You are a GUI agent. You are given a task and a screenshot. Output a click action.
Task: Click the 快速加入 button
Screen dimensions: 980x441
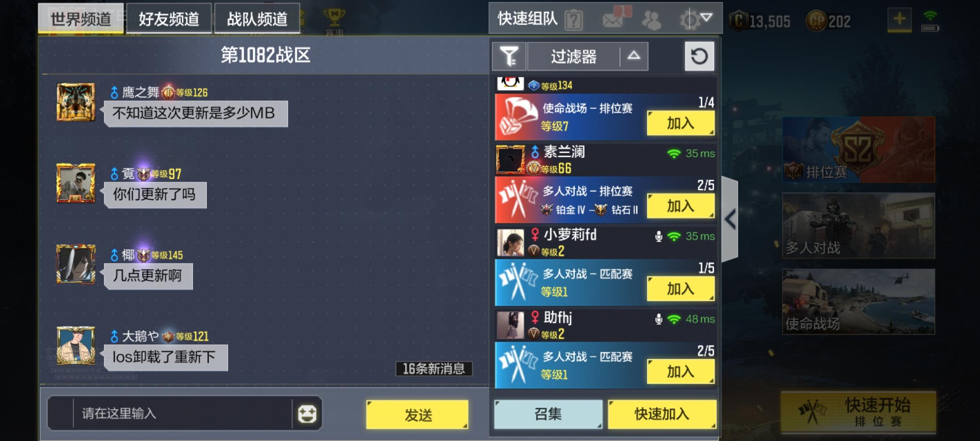[x=662, y=414]
